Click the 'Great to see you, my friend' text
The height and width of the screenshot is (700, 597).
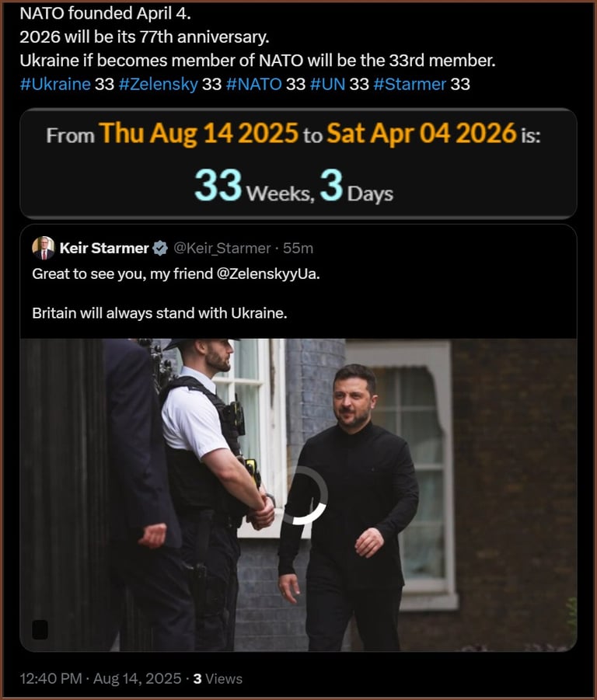pyautogui.click(x=122, y=273)
